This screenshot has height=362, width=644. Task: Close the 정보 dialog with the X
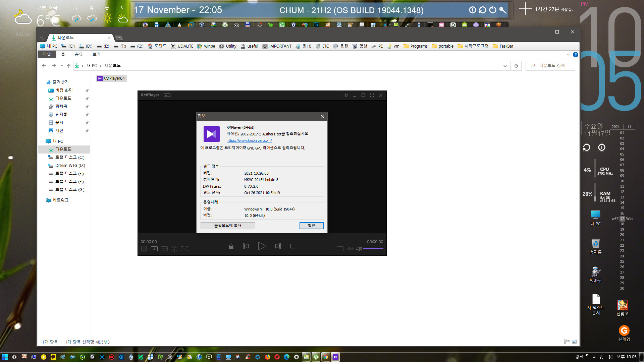coord(322,116)
